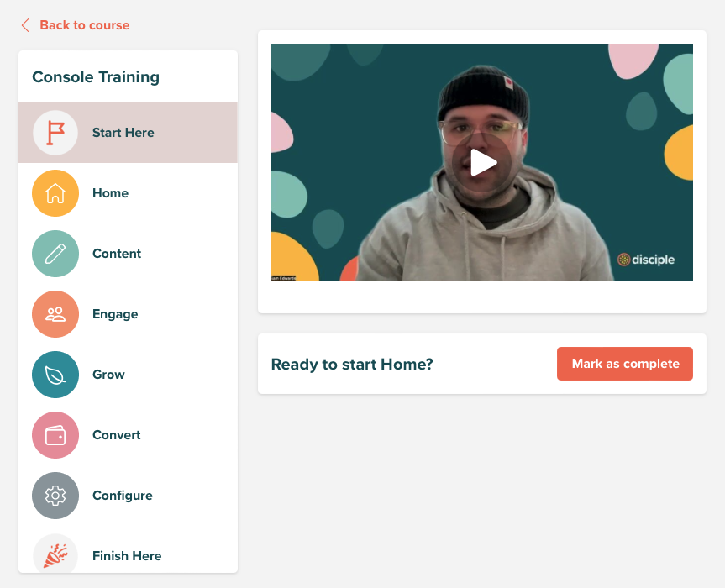Go back via Back to course link
The width and height of the screenshot is (725, 588).
pos(85,25)
